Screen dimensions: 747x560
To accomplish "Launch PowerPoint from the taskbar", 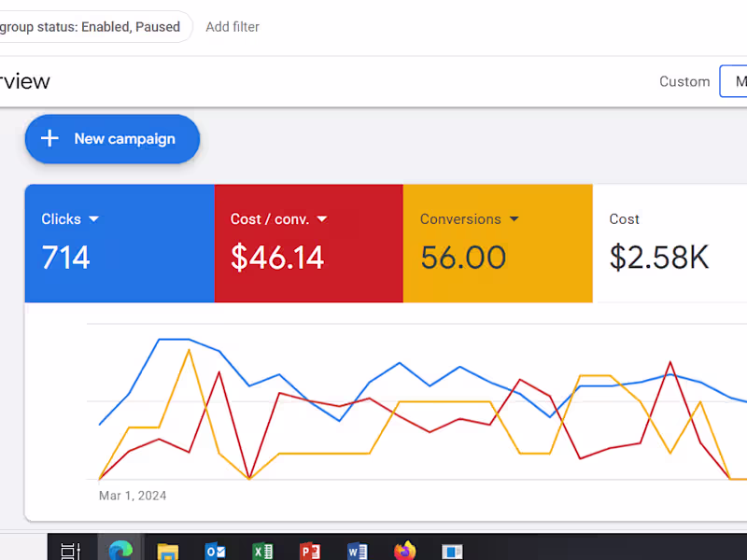I will click(x=310, y=552).
